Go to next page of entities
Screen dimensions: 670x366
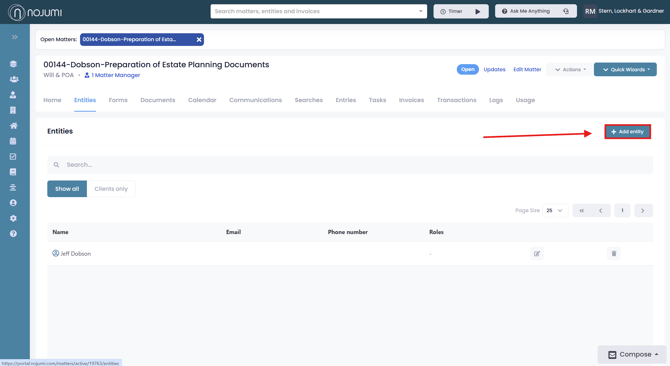click(643, 211)
